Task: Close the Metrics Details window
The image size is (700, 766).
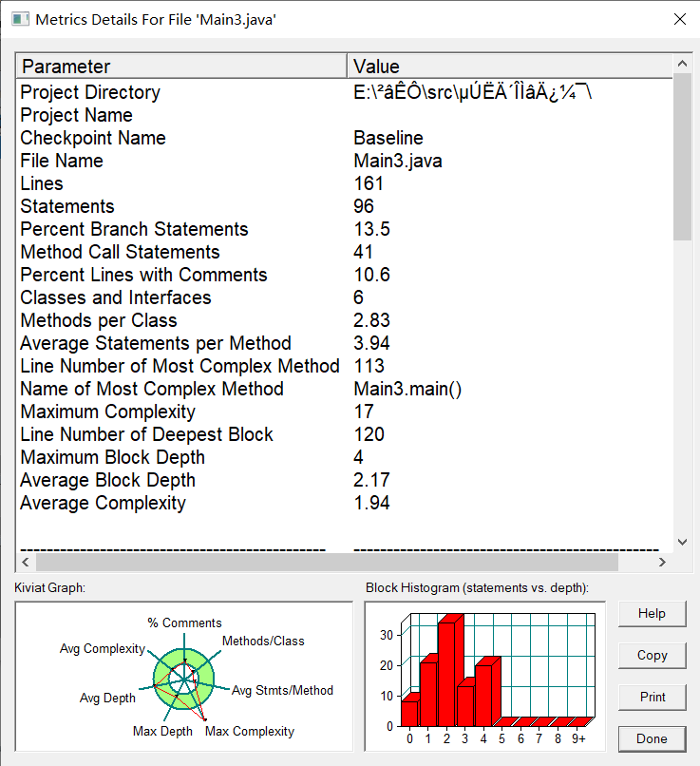Action: [679, 19]
